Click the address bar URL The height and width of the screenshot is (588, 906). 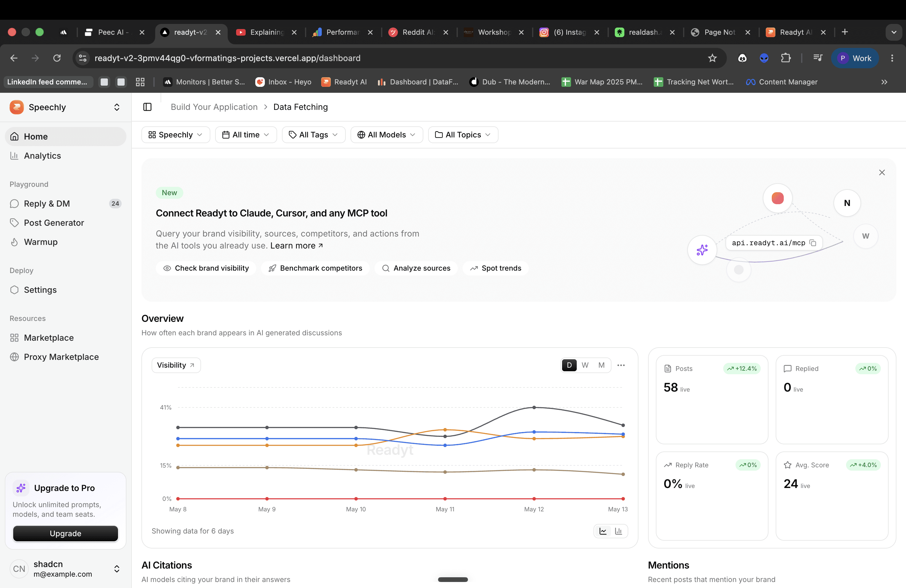tap(227, 58)
